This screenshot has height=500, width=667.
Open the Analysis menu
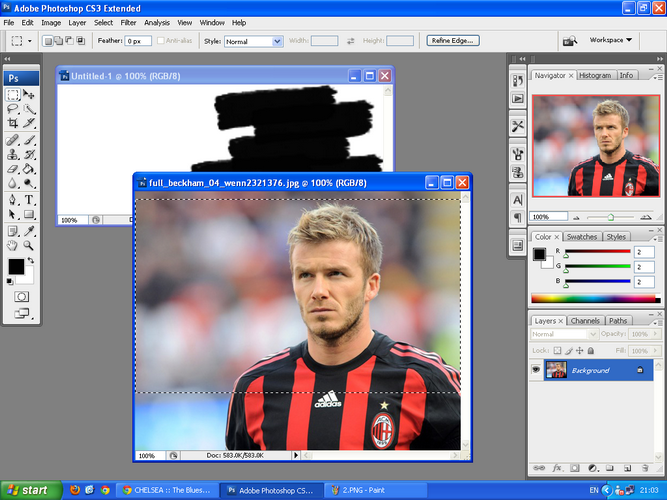point(157,23)
